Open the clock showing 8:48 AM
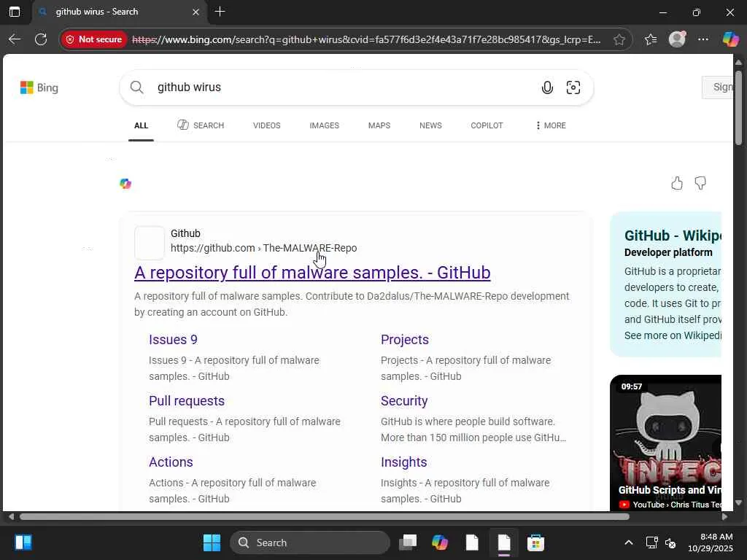Screen dimensions: 747x560 pos(711,542)
